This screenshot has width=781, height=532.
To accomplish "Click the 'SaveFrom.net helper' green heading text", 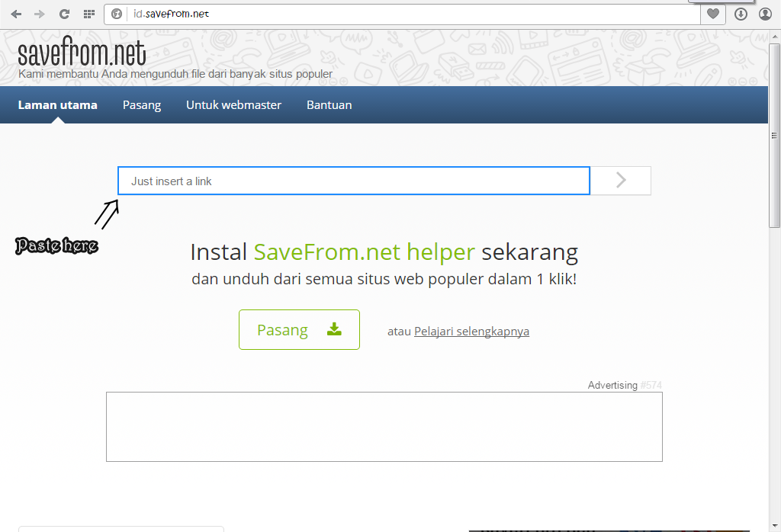I will [364, 252].
